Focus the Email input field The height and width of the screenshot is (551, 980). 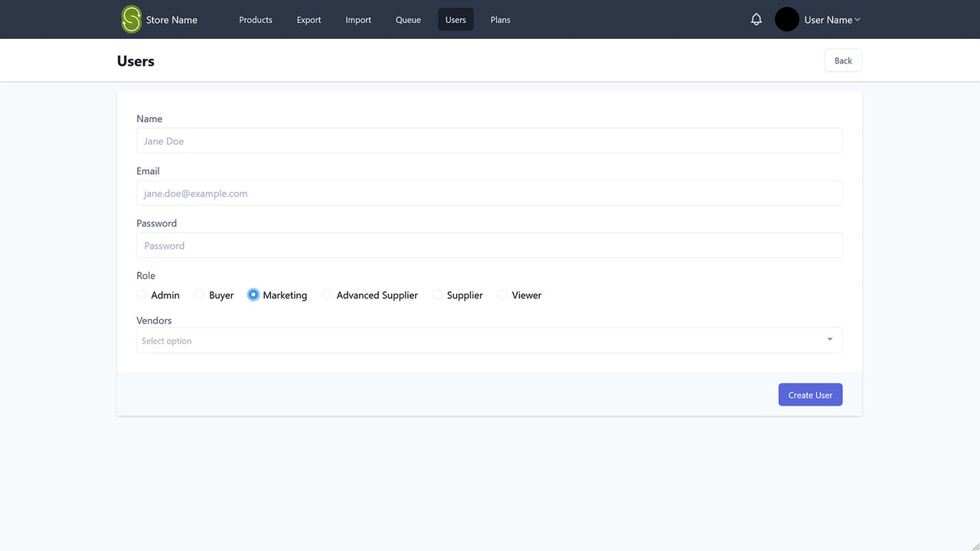(x=489, y=193)
